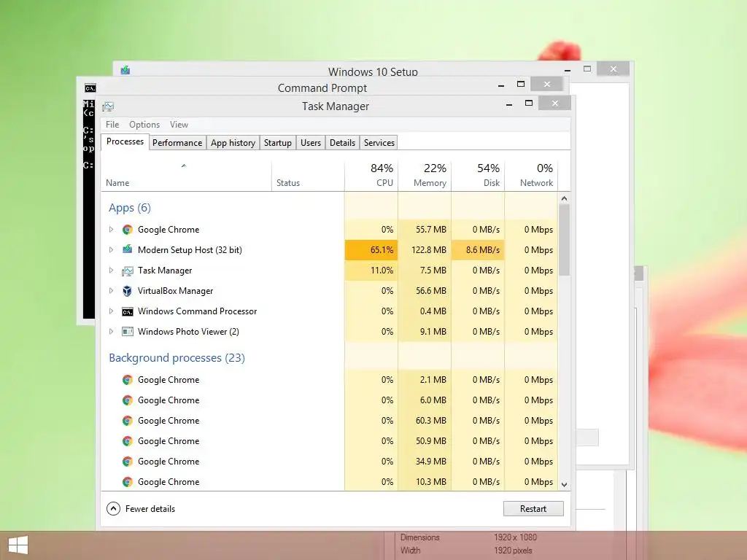Click the 55.7 MB memory cell of Google Chrome
Viewport: 747px width, 560px height.
pos(425,230)
